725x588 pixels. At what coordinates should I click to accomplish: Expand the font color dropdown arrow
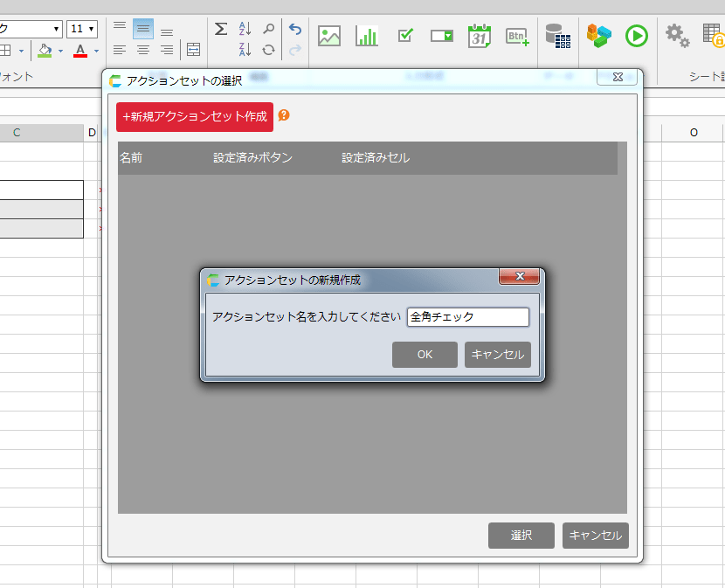tap(95, 51)
